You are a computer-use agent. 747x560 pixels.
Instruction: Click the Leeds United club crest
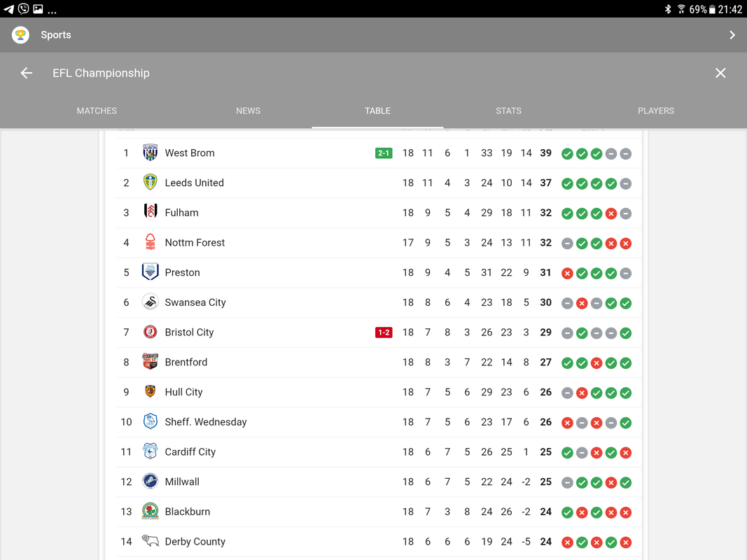(x=150, y=183)
